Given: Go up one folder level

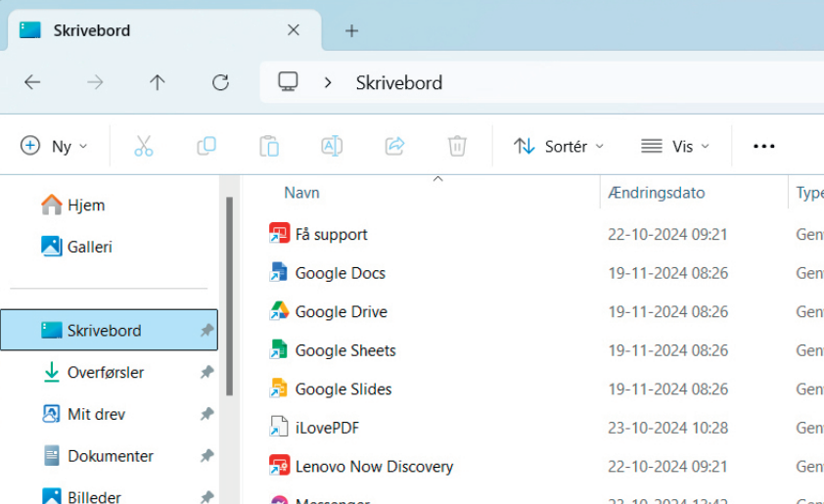Looking at the screenshot, I should click(x=158, y=82).
